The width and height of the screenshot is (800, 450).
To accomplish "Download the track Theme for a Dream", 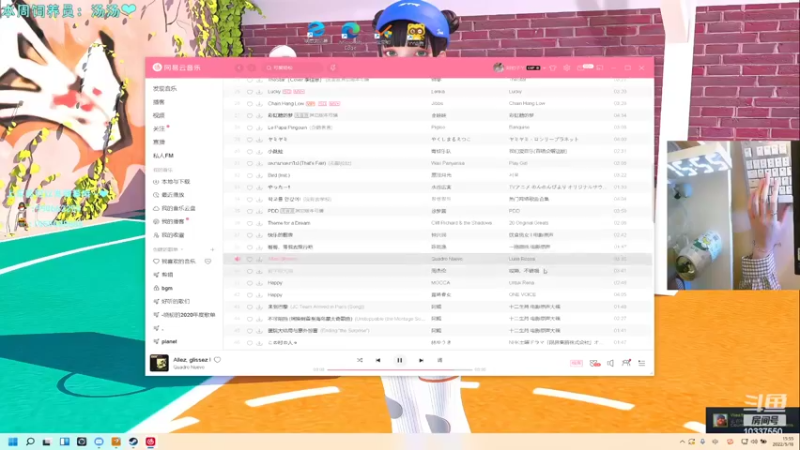I will point(259,223).
